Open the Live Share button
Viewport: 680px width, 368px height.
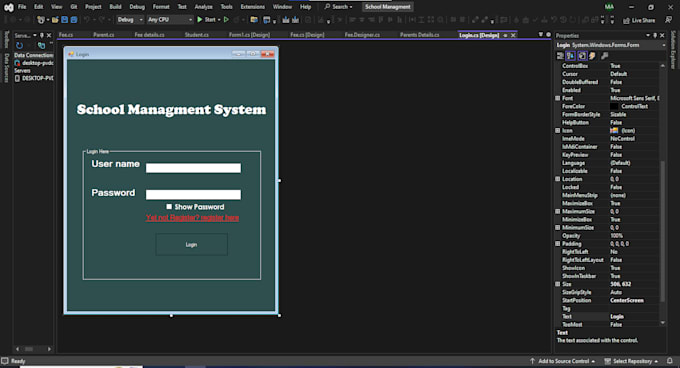click(x=639, y=20)
